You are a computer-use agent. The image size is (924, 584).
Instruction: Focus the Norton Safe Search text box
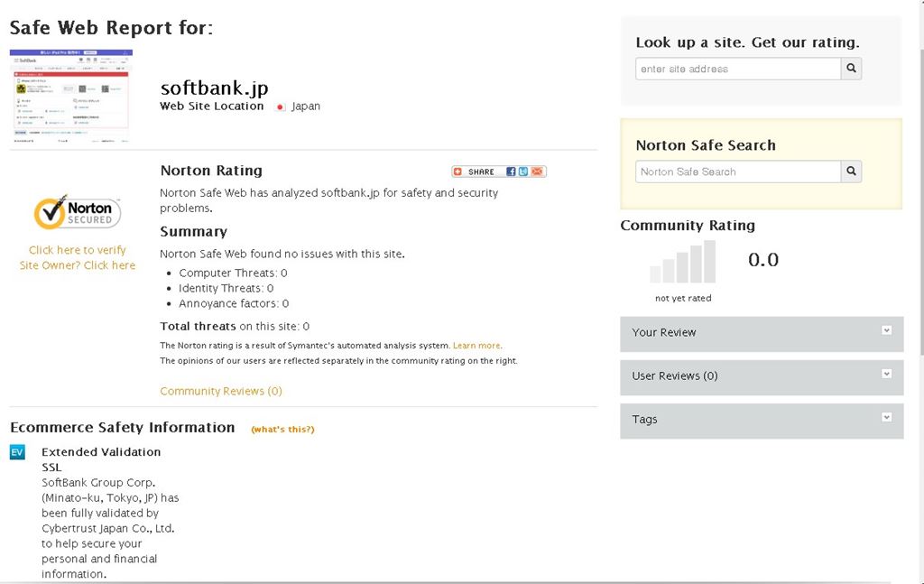[x=738, y=171]
